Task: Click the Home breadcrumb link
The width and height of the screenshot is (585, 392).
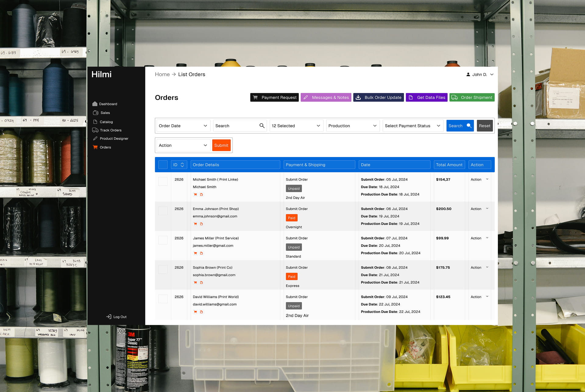Action: (162, 75)
